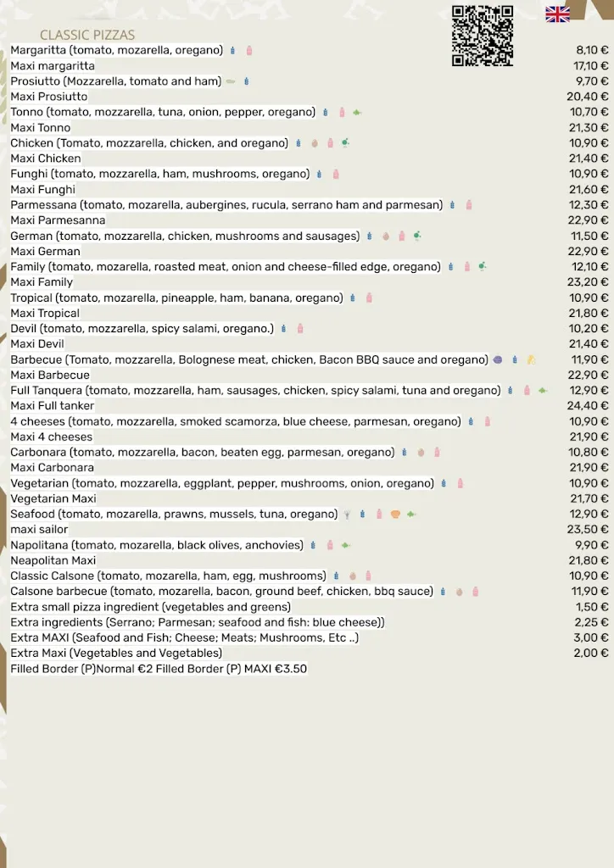
Task: Click the gluten wheat icon on Margaritta row
Action: click(232, 50)
